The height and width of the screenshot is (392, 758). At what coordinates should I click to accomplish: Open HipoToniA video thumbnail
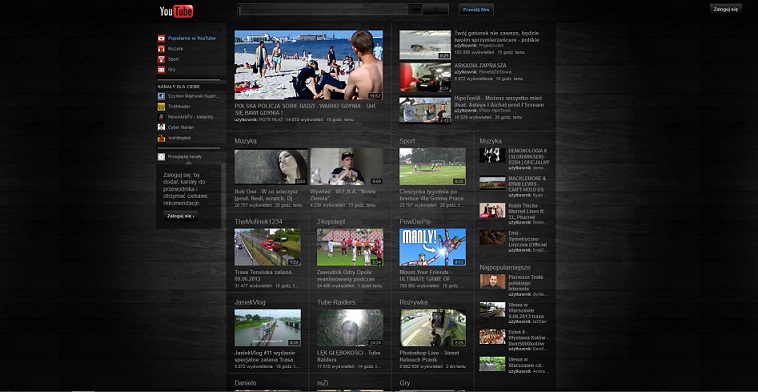[425, 109]
